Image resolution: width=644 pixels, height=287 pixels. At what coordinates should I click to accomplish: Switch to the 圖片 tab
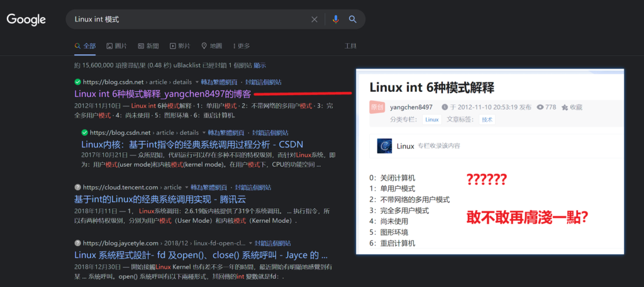click(116, 46)
